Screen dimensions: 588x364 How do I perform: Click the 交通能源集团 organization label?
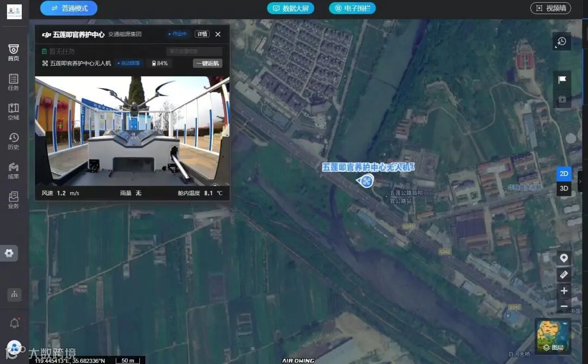125,34
